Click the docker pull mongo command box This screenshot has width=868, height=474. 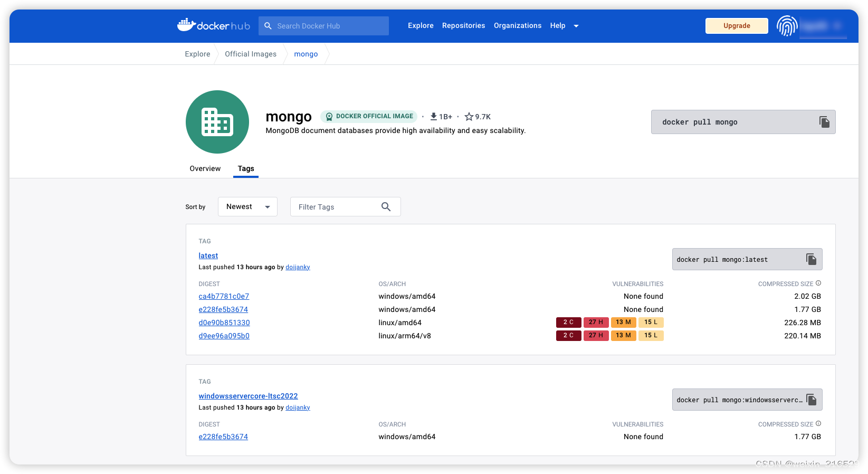coord(743,122)
